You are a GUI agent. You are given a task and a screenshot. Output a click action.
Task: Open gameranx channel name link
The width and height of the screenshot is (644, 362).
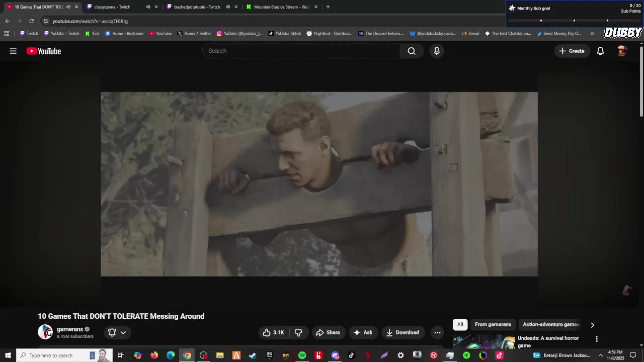coord(70,329)
